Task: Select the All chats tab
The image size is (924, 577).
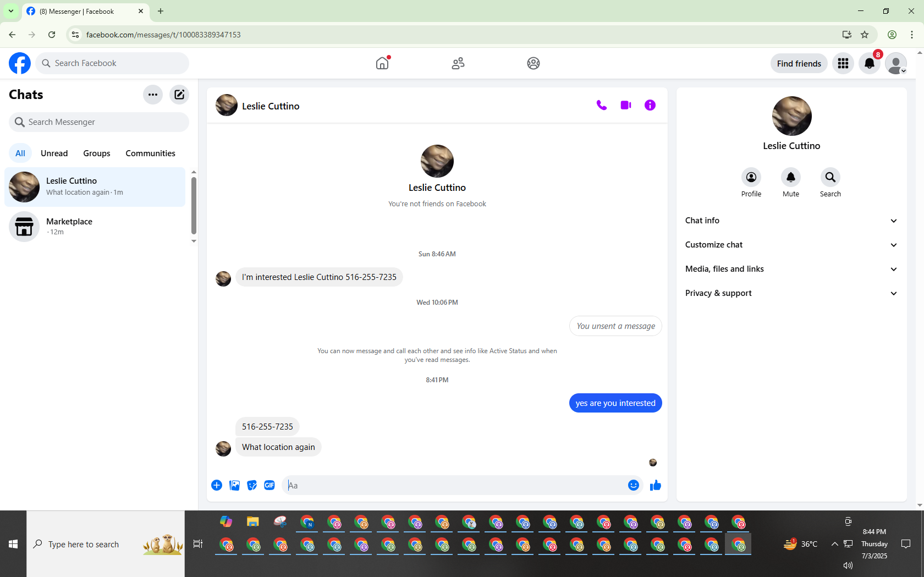Action: click(x=20, y=153)
